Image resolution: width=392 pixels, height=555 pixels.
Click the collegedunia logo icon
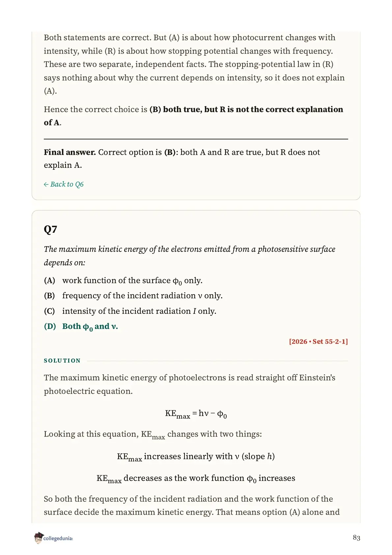39,538
